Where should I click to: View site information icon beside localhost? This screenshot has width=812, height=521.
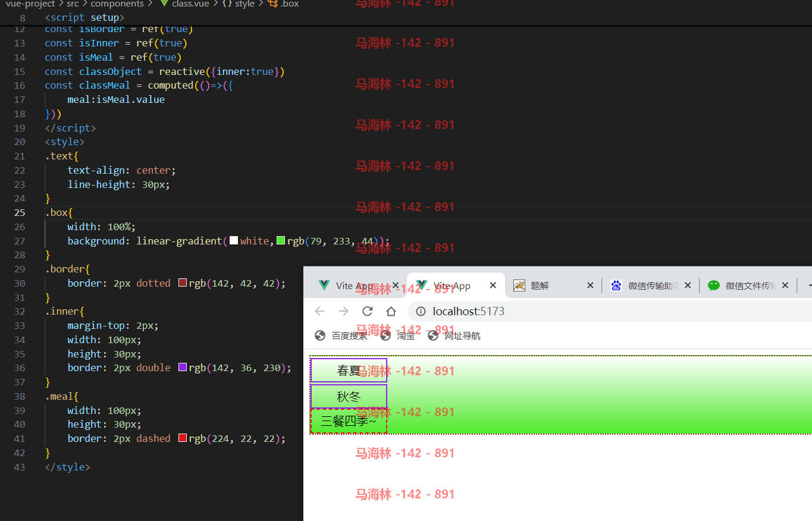[x=421, y=311]
